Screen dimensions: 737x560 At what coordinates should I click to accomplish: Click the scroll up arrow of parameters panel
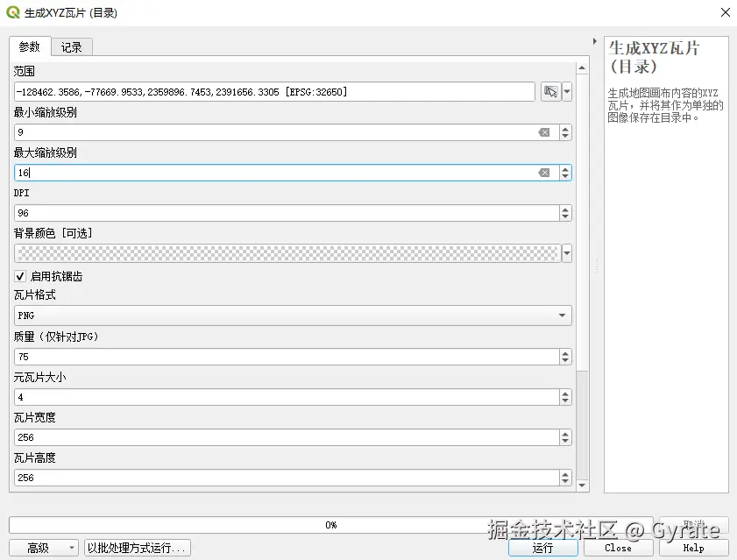click(x=582, y=68)
